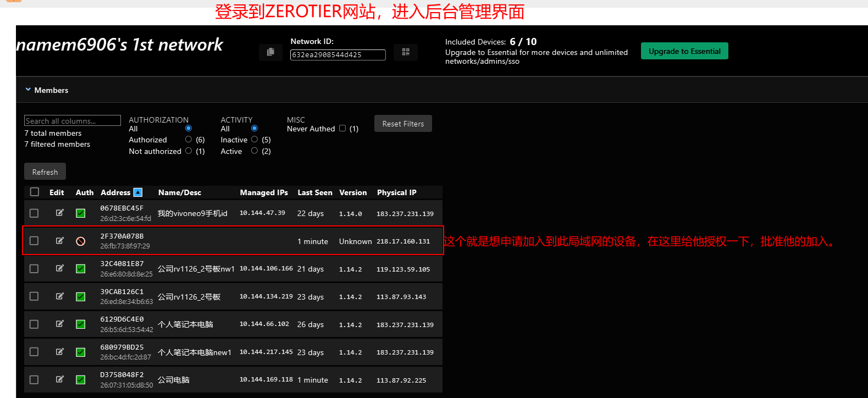Select row checkbox for 6129D6C4E0
Image resolution: width=868 pixels, height=398 pixels.
(34, 324)
